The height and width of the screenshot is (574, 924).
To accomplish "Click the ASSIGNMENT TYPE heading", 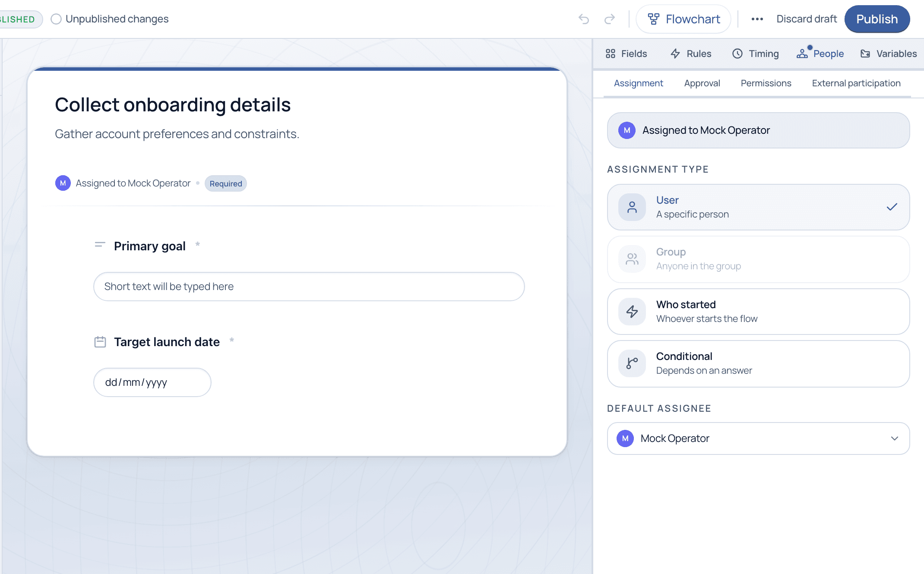I will pos(658,169).
